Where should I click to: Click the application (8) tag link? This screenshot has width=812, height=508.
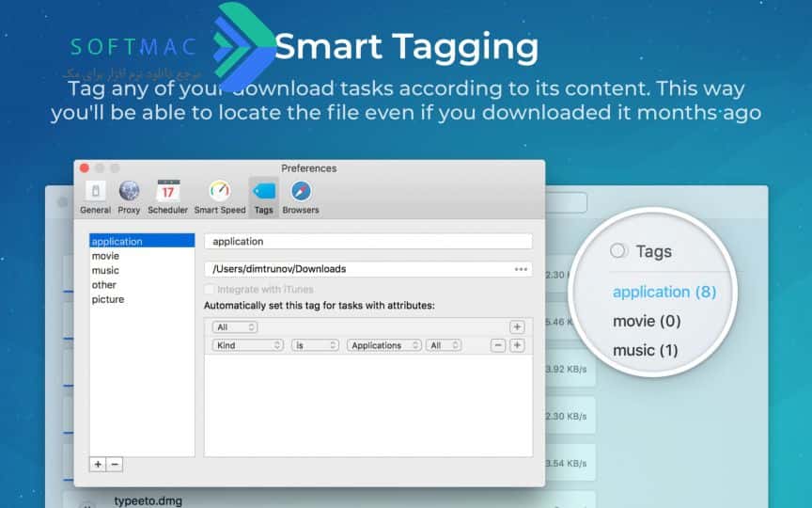click(x=664, y=292)
